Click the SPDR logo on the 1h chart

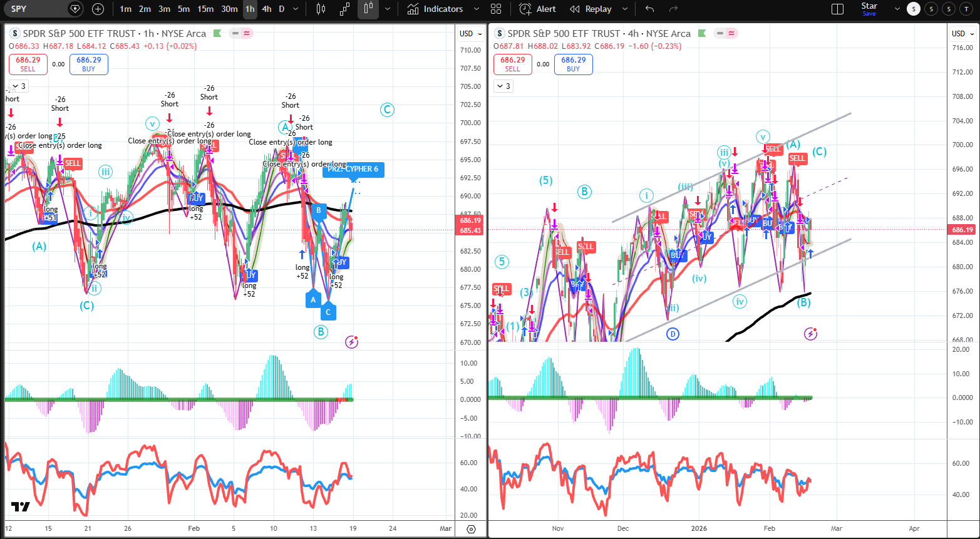click(x=15, y=34)
